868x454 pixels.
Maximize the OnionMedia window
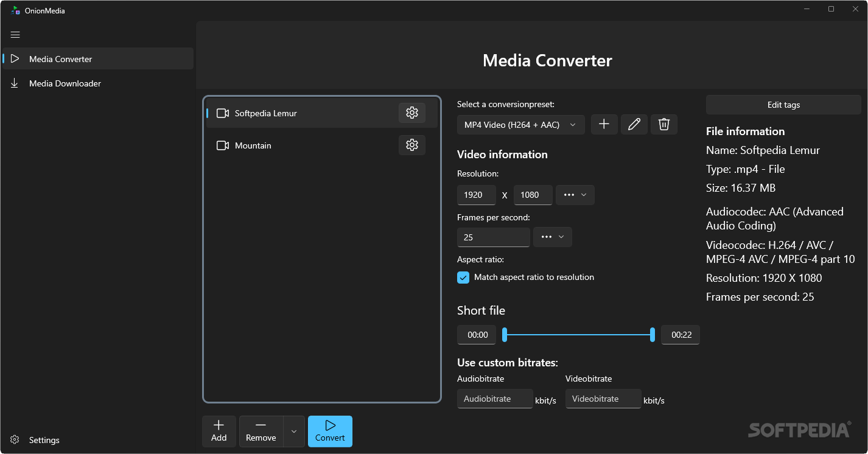coord(831,9)
